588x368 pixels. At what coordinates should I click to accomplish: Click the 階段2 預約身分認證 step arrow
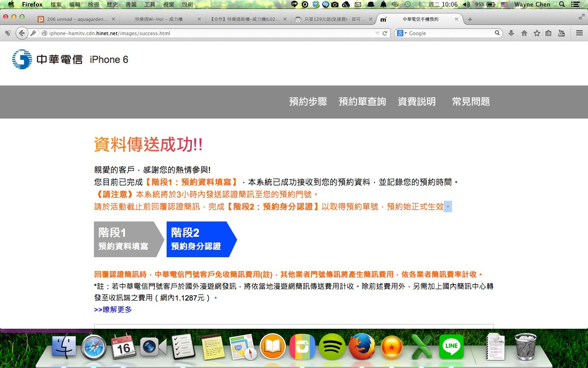(x=201, y=239)
